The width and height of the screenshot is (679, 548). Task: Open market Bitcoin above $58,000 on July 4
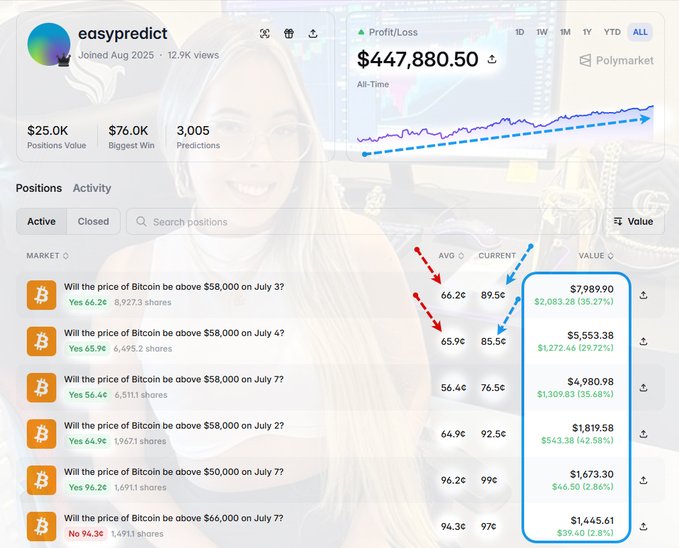(174, 333)
